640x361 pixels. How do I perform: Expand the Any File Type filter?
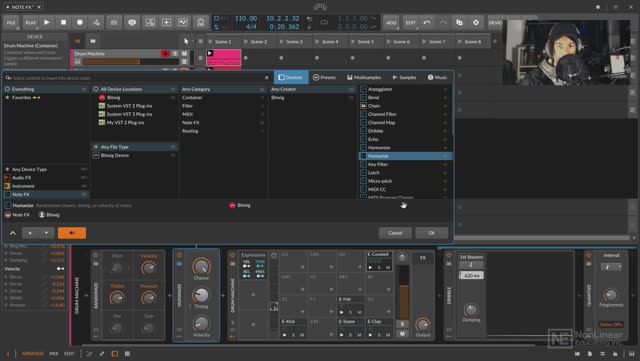tap(134, 147)
